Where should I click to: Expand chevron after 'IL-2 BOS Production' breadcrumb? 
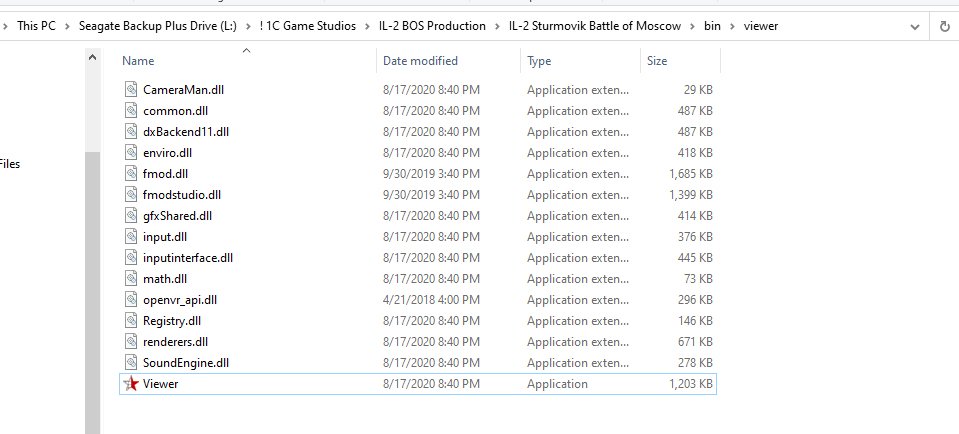coord(497,26)
